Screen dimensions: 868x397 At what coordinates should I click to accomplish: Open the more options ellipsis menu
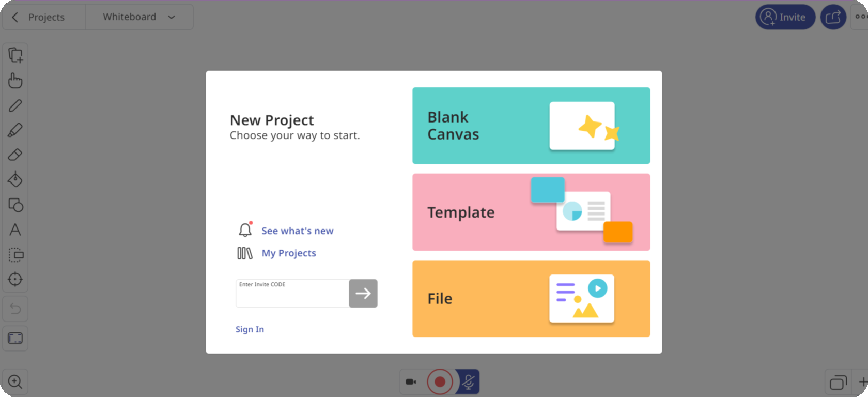(860, 17)
